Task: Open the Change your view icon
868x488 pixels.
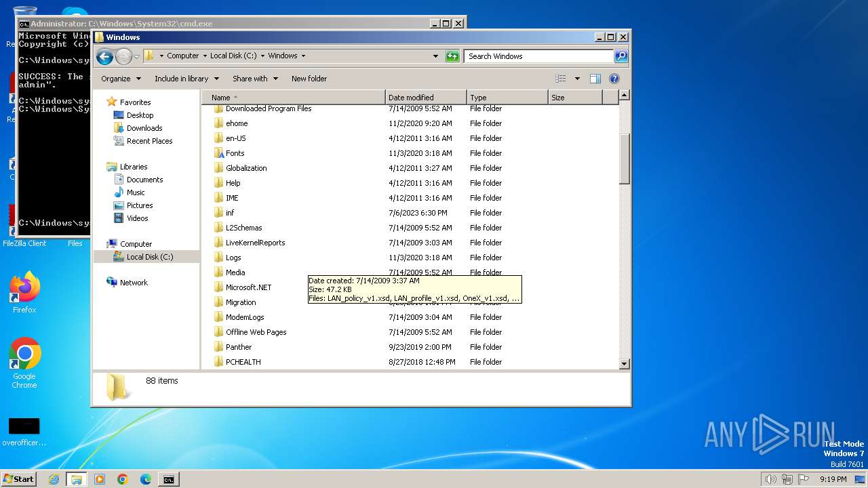Action: [x=560, y=79]
